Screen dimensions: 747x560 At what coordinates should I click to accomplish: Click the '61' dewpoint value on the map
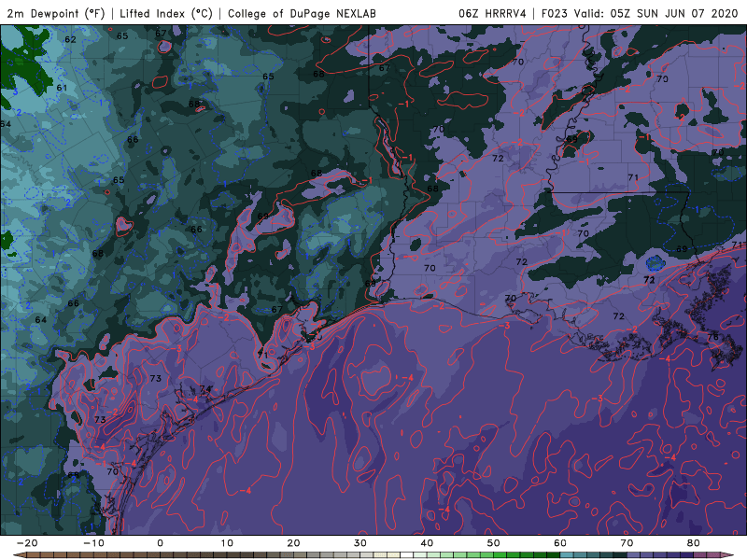tap(62, 88)
